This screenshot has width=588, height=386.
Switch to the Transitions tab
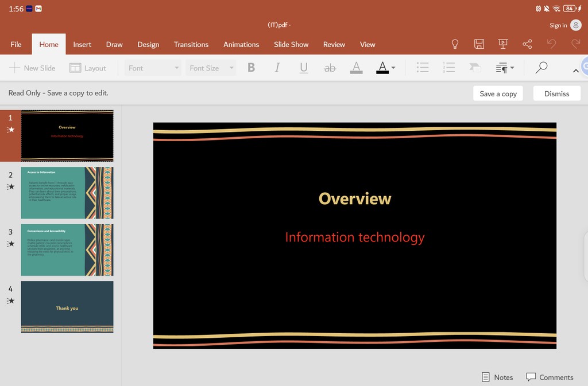click(x=191, y=44)
